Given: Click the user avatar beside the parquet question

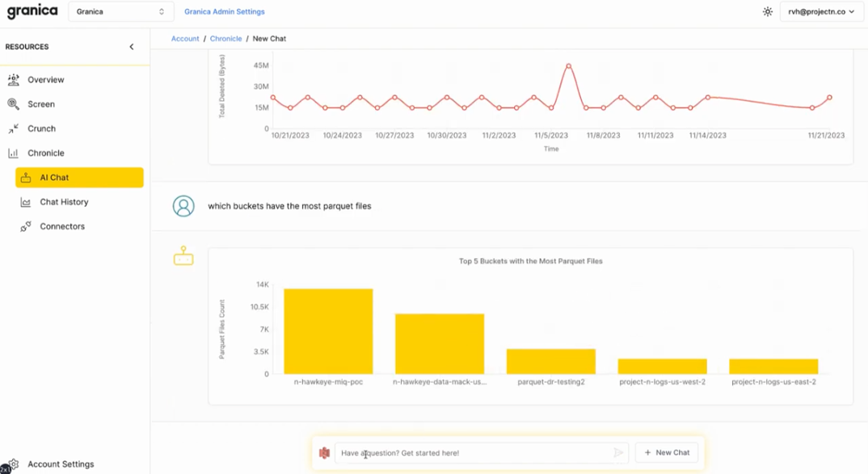Looking at the screenshot, I should (183, 206).
